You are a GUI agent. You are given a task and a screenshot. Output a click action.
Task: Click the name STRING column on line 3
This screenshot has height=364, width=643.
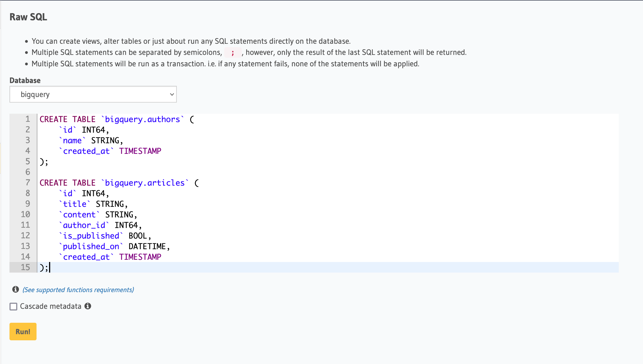[91, 140]
